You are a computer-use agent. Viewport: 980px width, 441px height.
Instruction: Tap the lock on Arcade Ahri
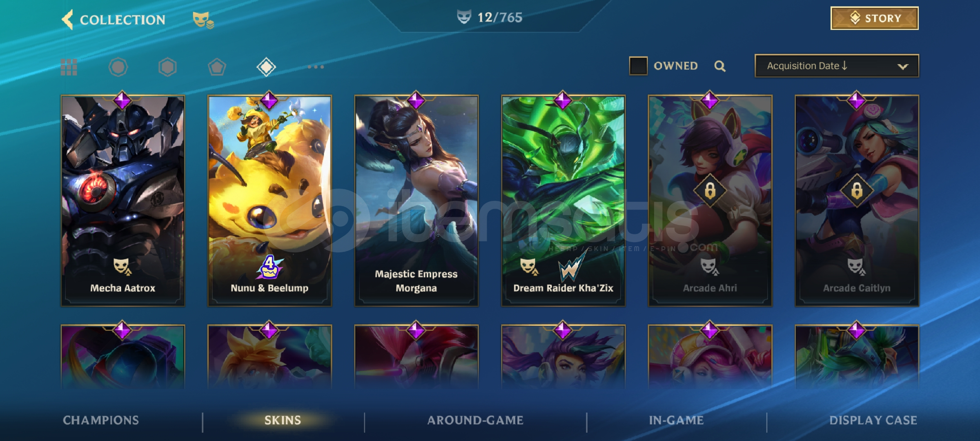coord(710,191)
